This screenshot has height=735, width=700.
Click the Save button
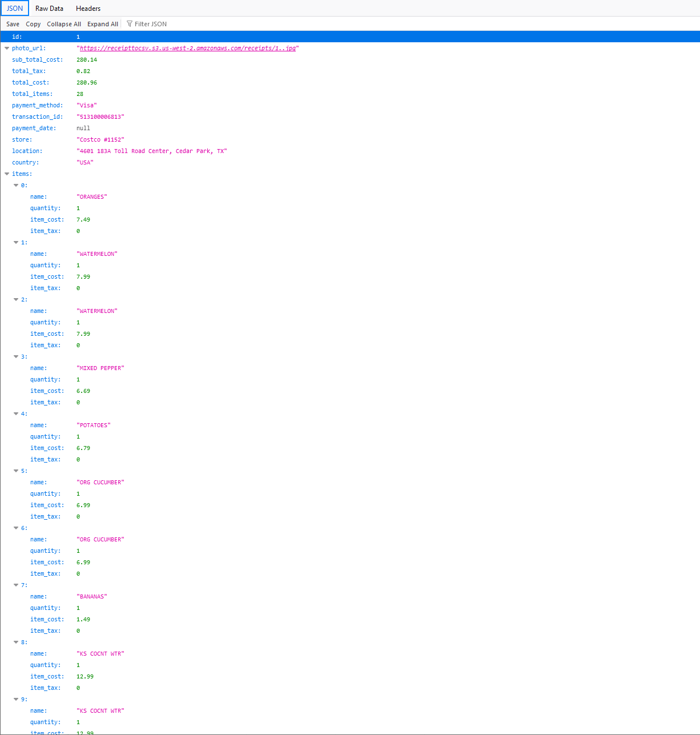[x=13, y=24]
